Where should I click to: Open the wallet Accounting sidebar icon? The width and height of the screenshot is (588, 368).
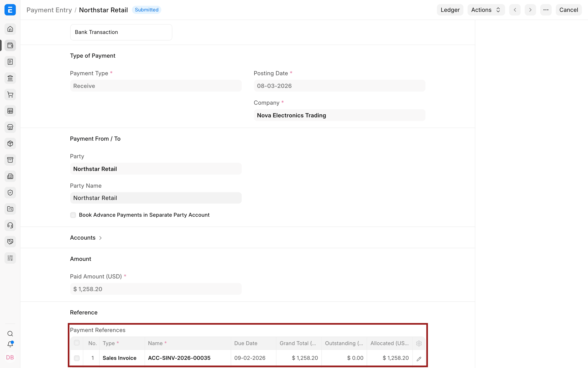(10, 46)
